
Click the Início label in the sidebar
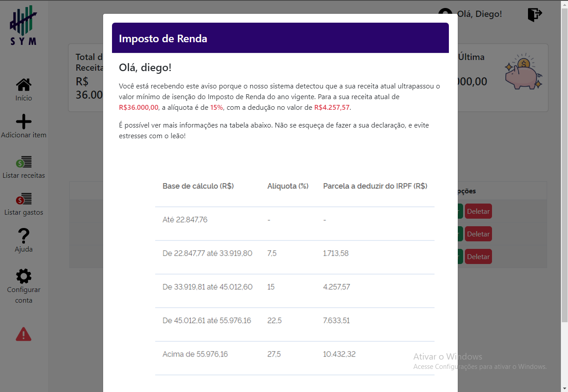[24, 98]
